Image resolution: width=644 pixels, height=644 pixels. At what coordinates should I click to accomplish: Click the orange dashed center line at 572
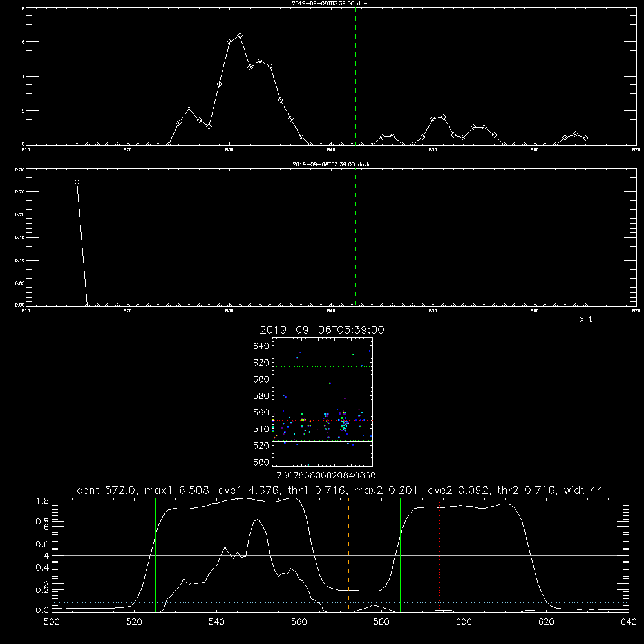(x=348, y=554)
